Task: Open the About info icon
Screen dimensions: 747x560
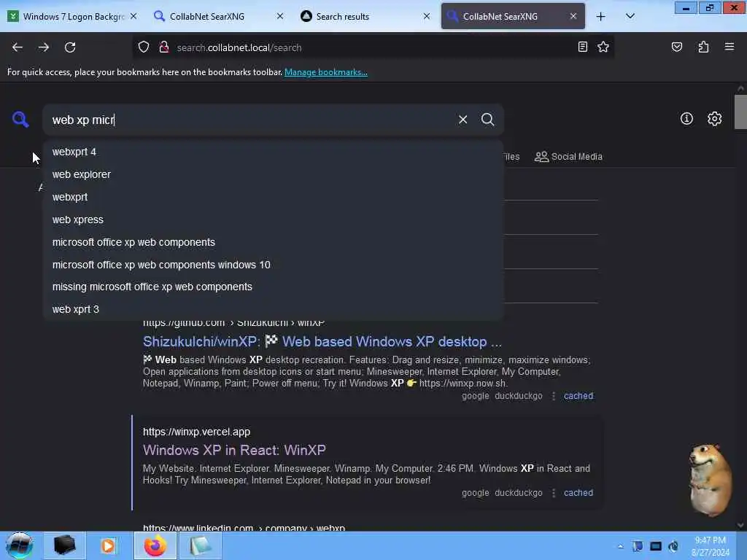Action: (686, 119)
